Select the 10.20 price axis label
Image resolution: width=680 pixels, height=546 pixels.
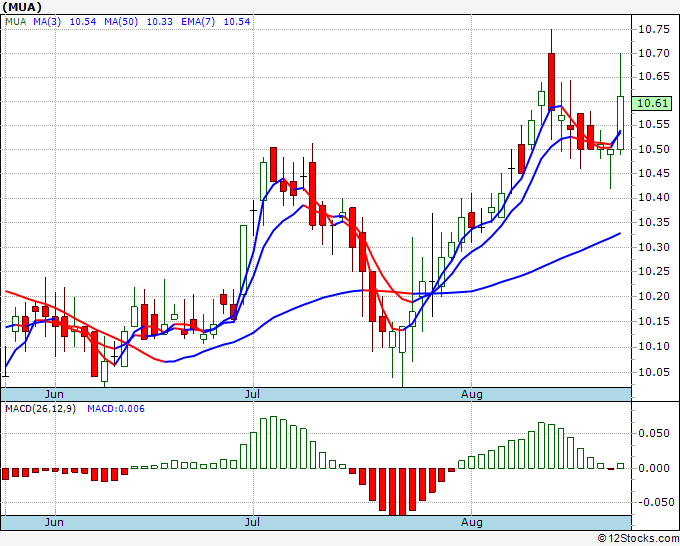point(654,297)
